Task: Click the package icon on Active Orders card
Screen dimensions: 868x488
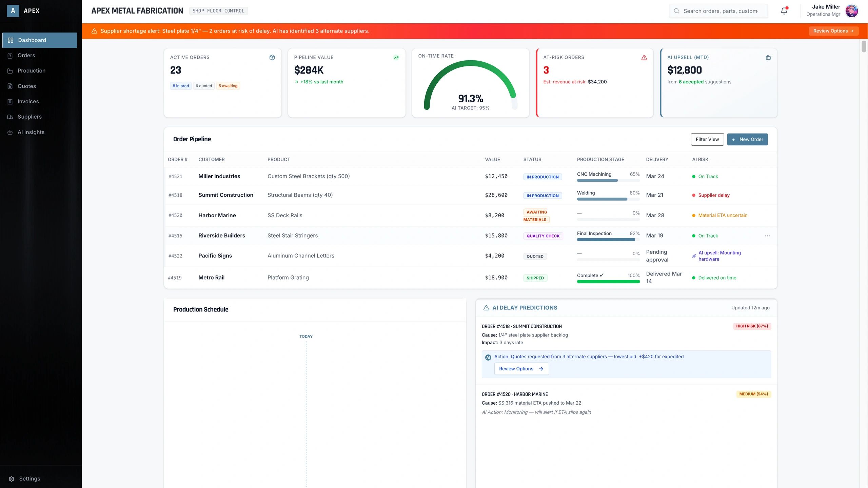Action: [272, 57]
